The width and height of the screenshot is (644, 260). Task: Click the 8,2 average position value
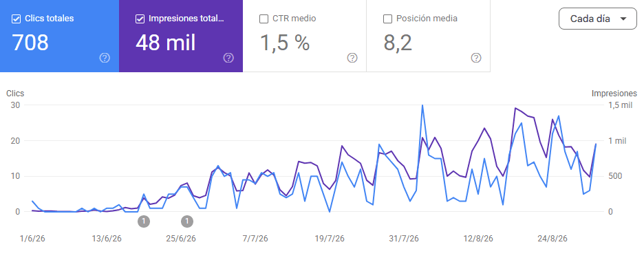point(398,43)
